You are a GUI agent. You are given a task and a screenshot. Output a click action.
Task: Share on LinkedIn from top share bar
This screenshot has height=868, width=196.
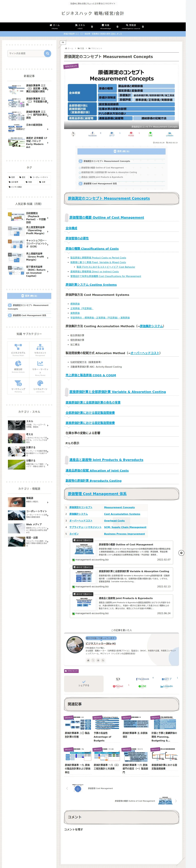[x=170, y=134]
